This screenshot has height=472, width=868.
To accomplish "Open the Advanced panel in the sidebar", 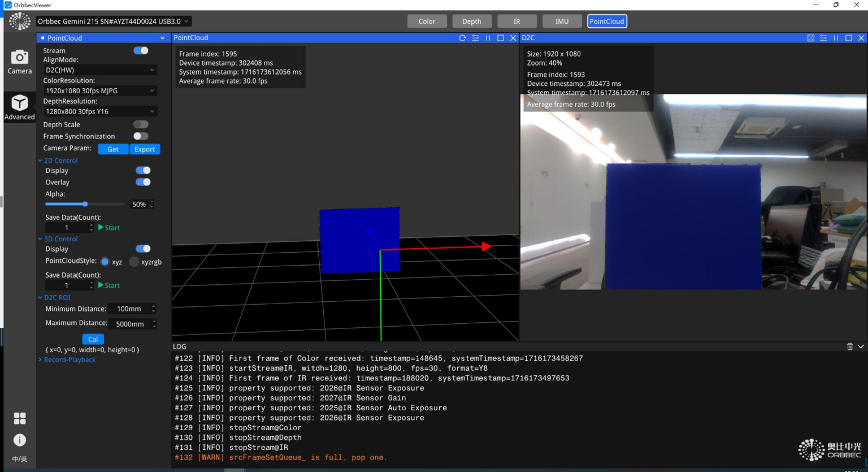I will pyautogui.click(x=19, y=107).
